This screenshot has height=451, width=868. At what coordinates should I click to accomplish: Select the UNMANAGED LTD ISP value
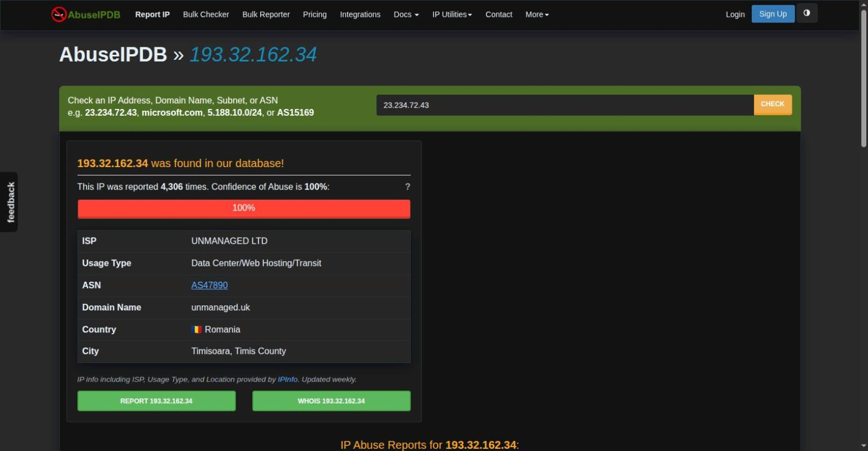pos(229,241)
